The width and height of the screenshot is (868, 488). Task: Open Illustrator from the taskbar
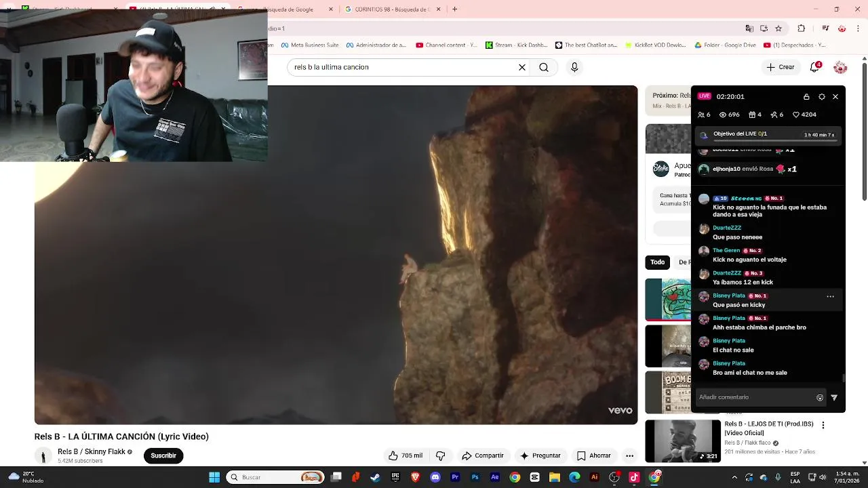tap(595, 477)
